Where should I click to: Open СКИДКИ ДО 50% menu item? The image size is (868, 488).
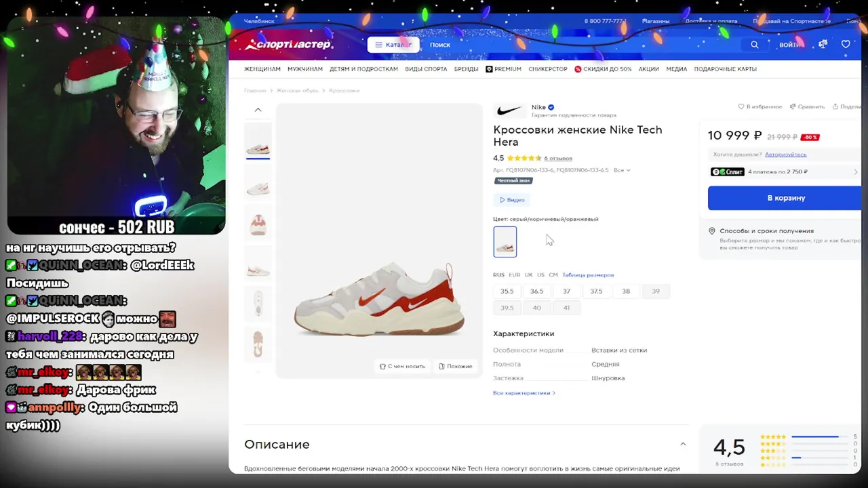[x=603, y=69]
